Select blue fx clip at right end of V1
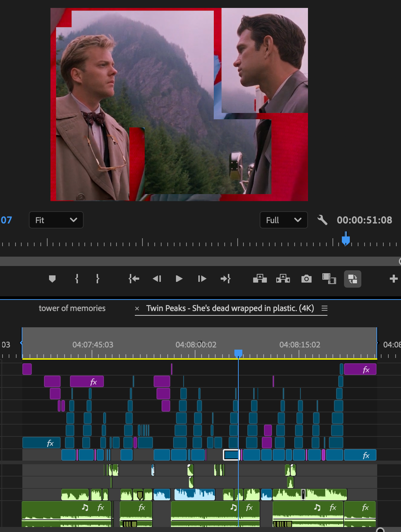The width and height of the screenshot is (401, 532). (360, 455)
